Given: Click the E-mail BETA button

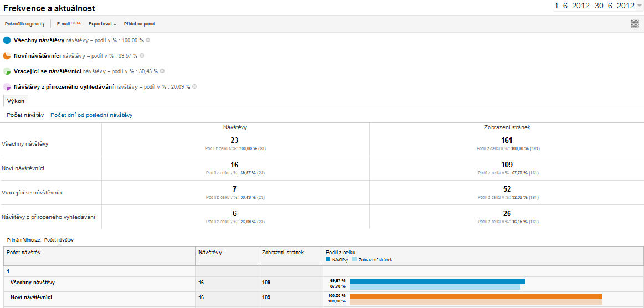Looking at the screenshot, I should 69,24.
